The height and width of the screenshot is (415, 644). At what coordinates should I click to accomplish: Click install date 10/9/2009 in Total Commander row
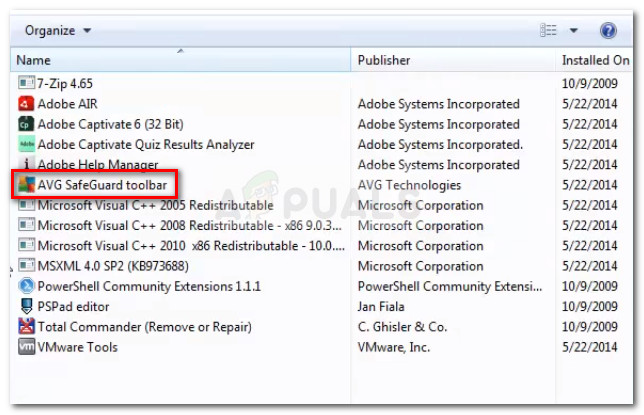click(589, 327)
